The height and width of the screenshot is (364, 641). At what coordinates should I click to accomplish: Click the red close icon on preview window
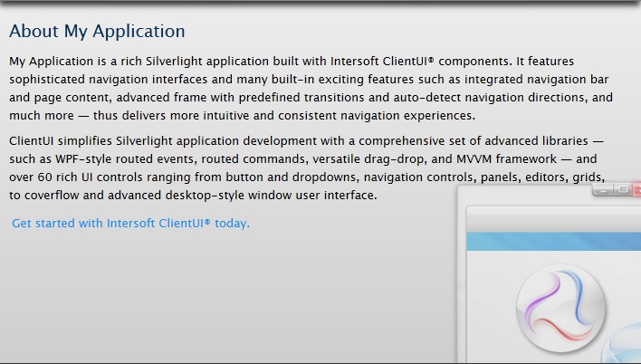point(636,189)
